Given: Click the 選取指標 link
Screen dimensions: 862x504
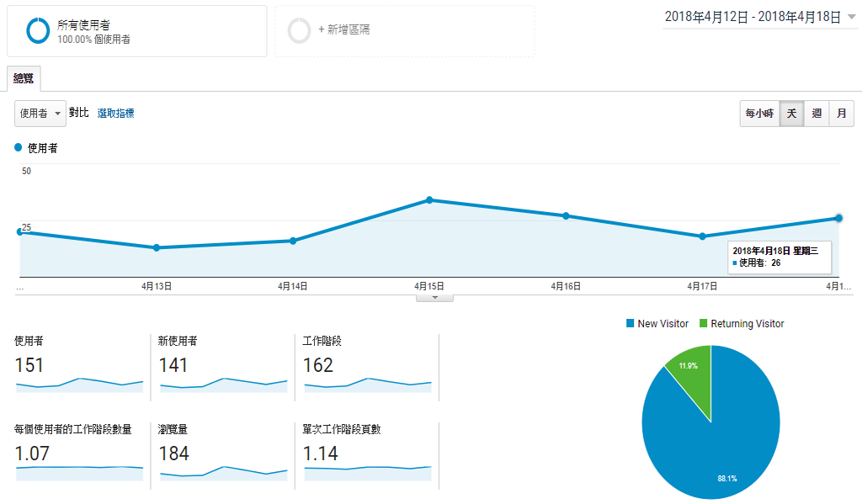Looking at the screenshot, I should pyautogui.click(x=115, y=114).
